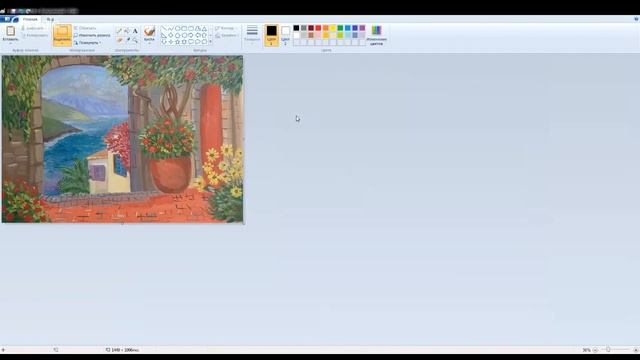The image size is (640, 360).
Task: Select the Magnifier tool
Action: pos(135,40)
